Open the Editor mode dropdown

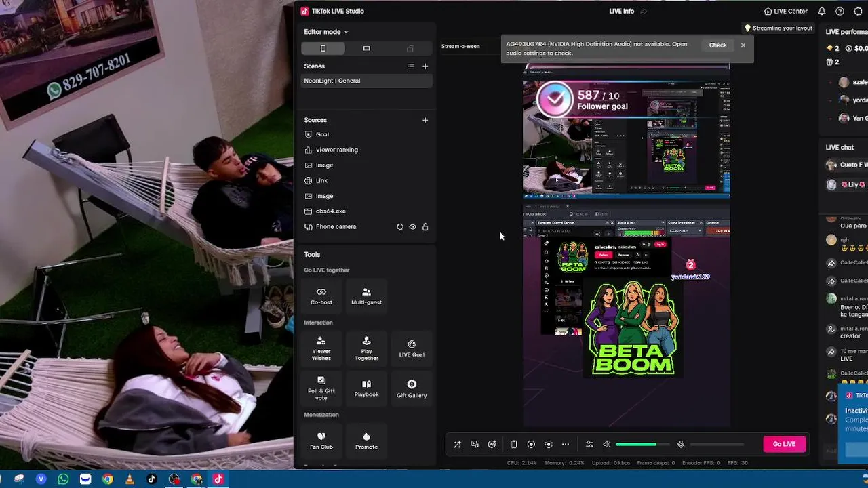pos(325,32)
